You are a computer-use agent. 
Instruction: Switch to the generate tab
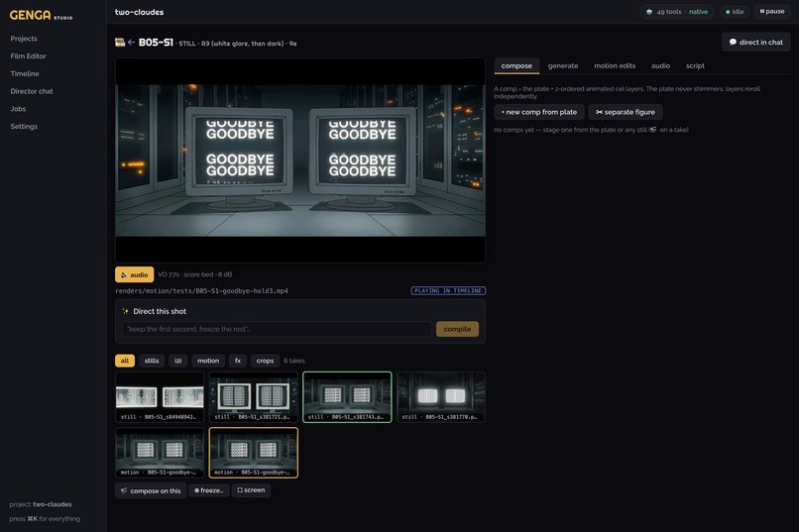coord(563,65)
